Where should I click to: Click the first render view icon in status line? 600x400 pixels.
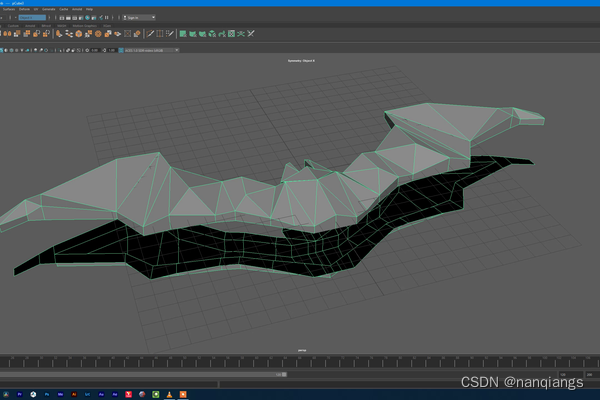pyautogui.click(x=62, y=18)
